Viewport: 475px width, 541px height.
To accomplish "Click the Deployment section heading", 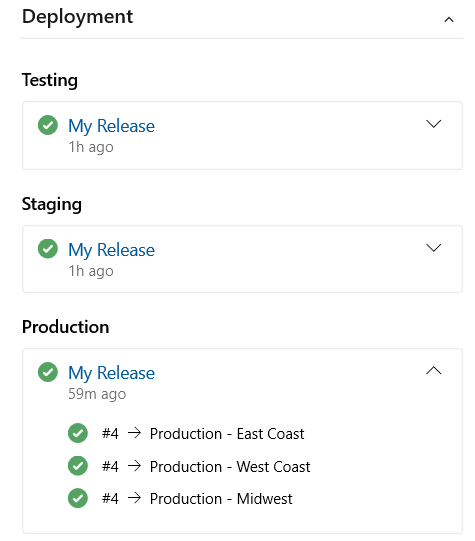I will coord(77,17).
